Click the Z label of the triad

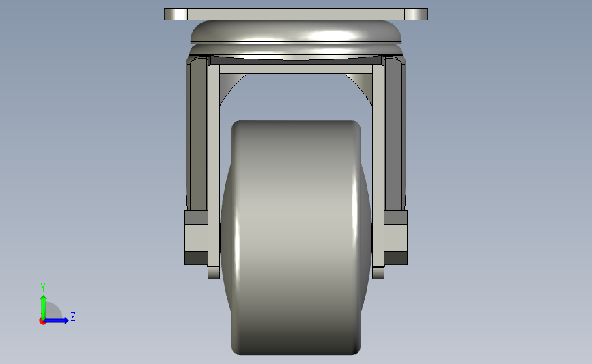pos(73,316)
